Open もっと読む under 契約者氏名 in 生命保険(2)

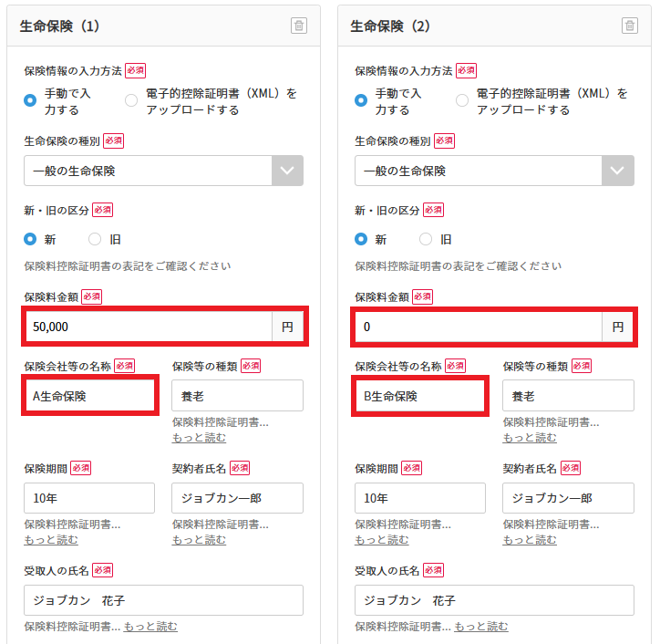530,539
